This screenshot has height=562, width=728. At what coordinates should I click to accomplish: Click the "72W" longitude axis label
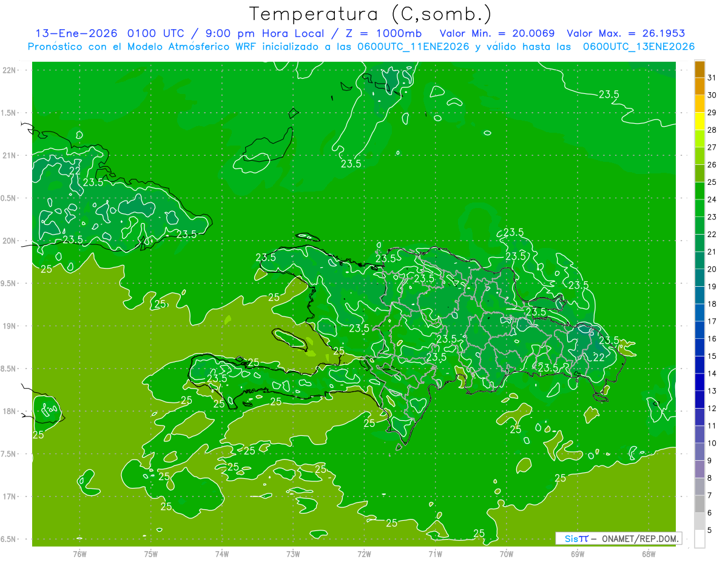pos(364,554)
